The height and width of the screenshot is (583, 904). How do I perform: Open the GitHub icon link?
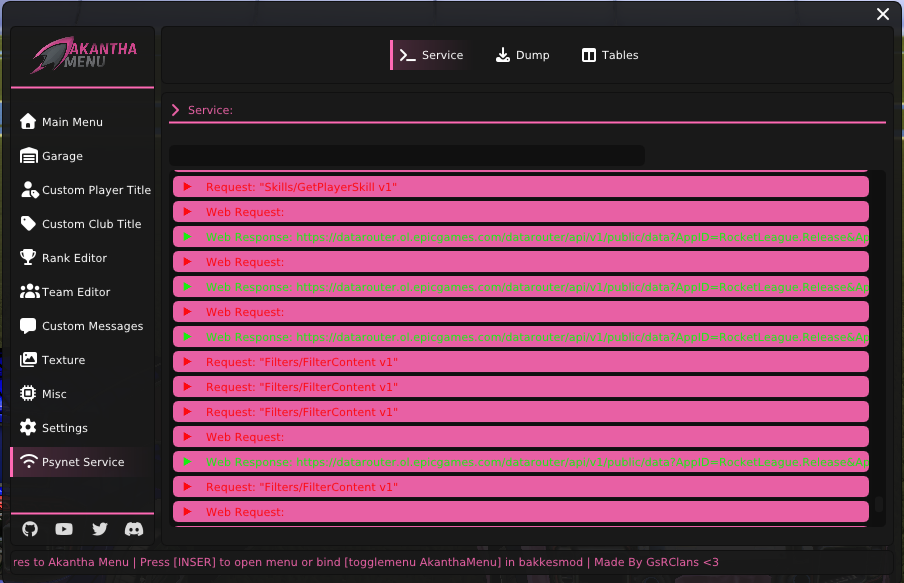[30, 529]
